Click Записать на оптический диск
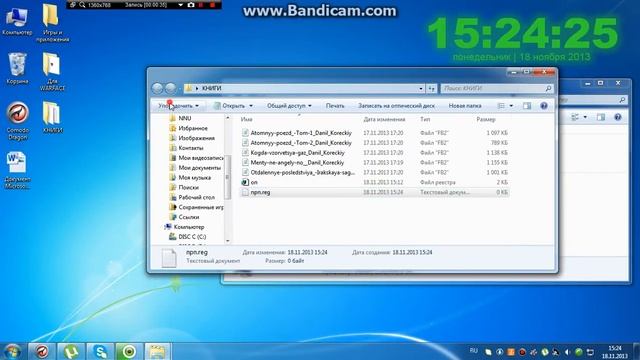 click(x=396, y=106)
